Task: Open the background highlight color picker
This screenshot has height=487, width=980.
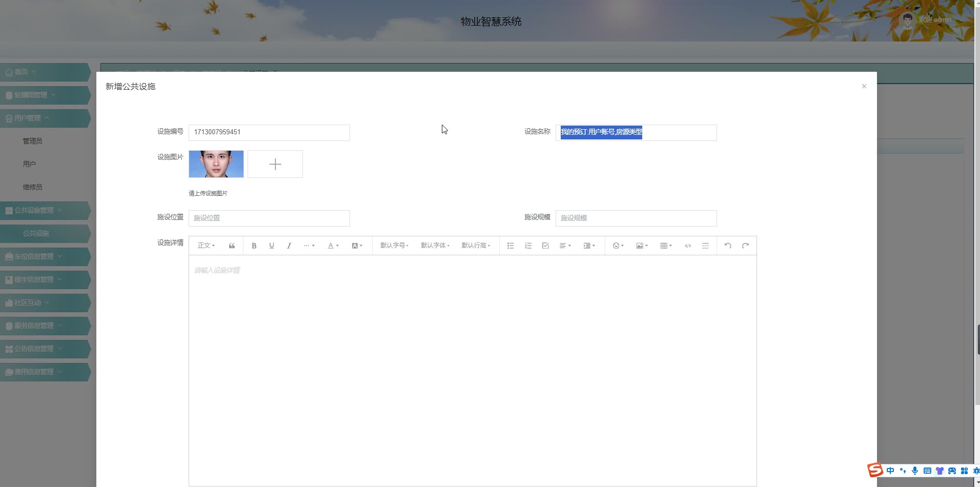Action: coord(357,246)
